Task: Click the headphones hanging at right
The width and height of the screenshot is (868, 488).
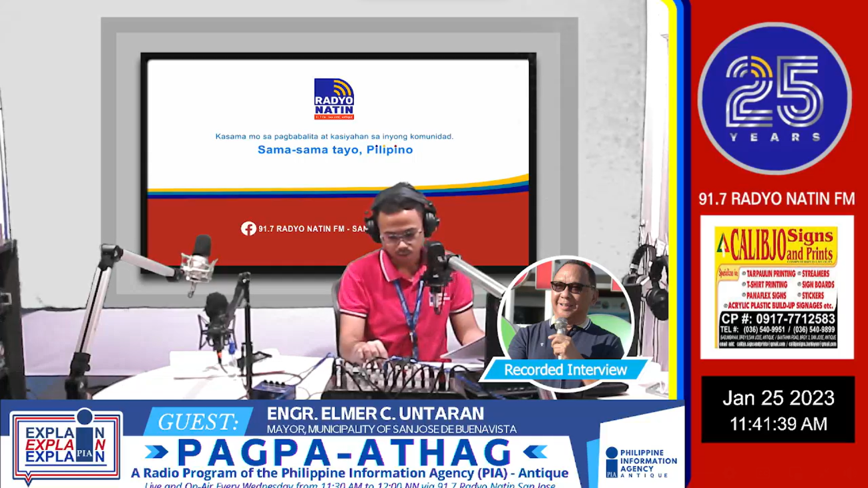Action: pos(648,280)
